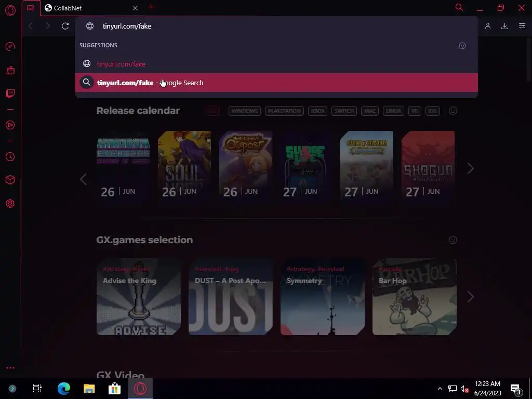532x399 pixels.
Task: Click smiley icon beside Release calendar filters
Action: (x=453, y=111)
